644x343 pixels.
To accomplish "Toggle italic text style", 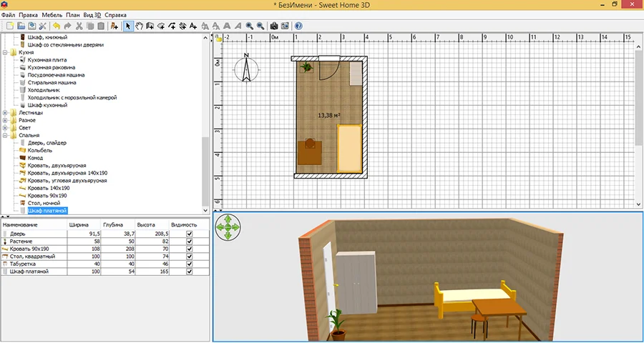I will tap(238, 26).
